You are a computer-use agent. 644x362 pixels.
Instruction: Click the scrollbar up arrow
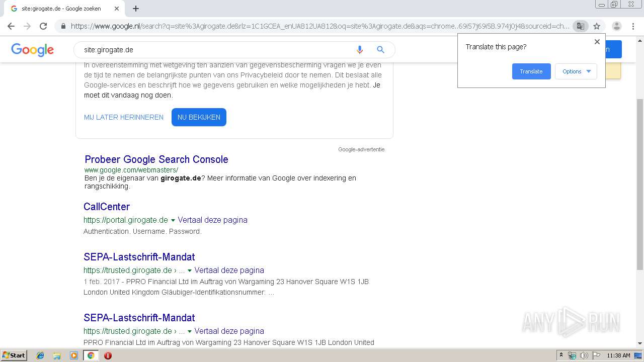[639, 40]
